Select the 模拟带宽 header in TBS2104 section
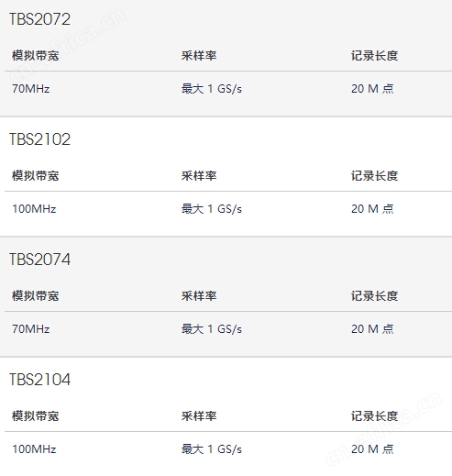The width and height of the screenshot is (452, 476). click(x=36, y=416)
